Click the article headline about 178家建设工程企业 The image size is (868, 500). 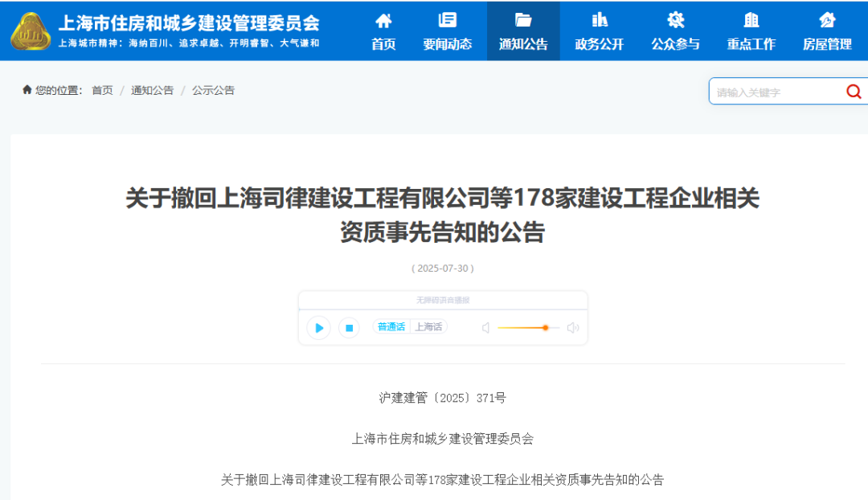[x=443, y=215]
